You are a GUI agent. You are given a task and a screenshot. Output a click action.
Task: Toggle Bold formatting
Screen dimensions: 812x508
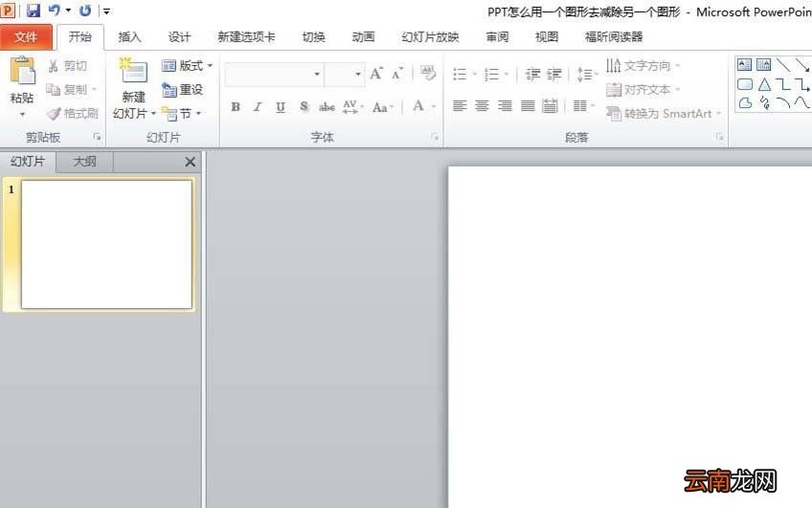[x=236, y=107]
